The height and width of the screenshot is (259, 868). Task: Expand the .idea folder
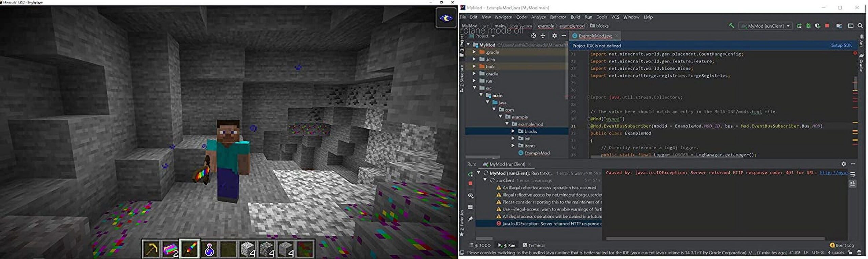point(474,59)
